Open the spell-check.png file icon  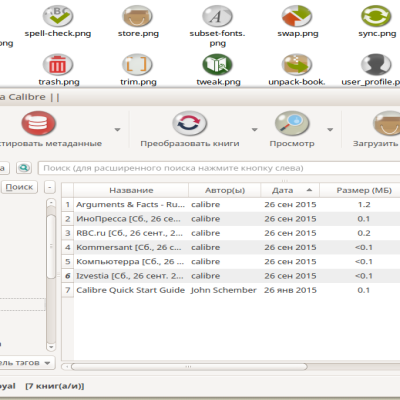[x=58, y=16]
